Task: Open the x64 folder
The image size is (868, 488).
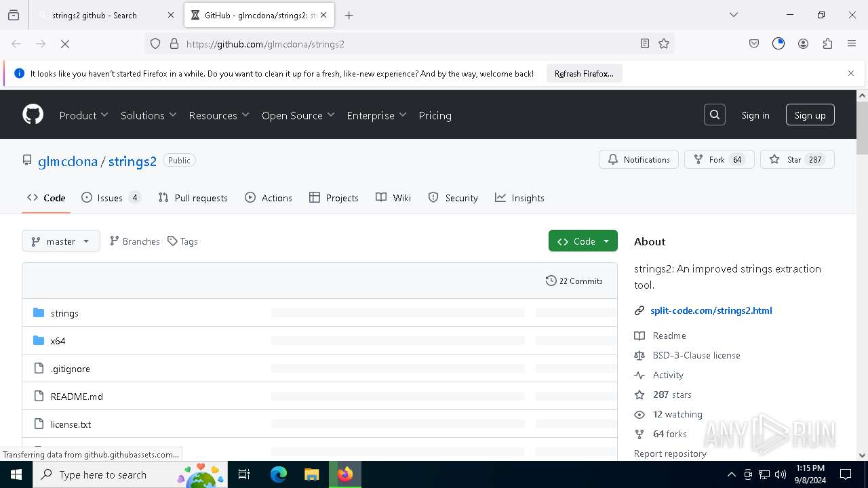Action: pos(58,341)
